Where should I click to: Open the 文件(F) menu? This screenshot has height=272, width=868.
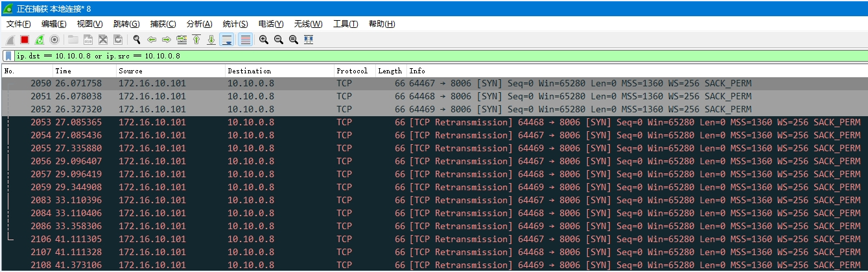[x=19, y=24]
